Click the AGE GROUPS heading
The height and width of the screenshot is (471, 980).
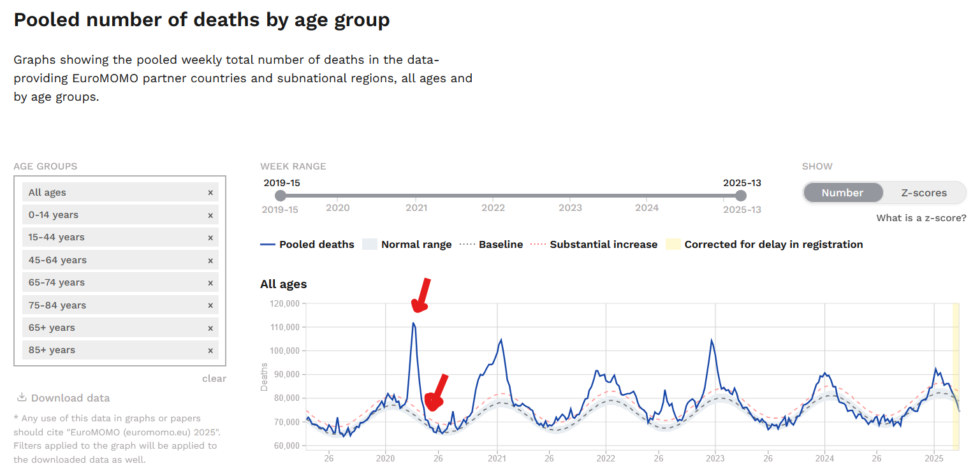pyautogui.click(x=45, y=166)
